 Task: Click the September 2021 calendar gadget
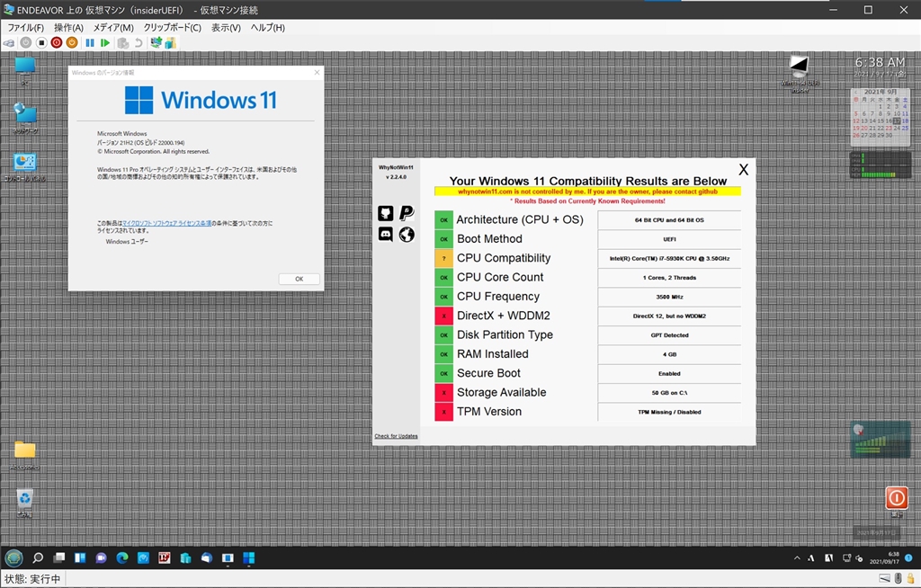880,116
